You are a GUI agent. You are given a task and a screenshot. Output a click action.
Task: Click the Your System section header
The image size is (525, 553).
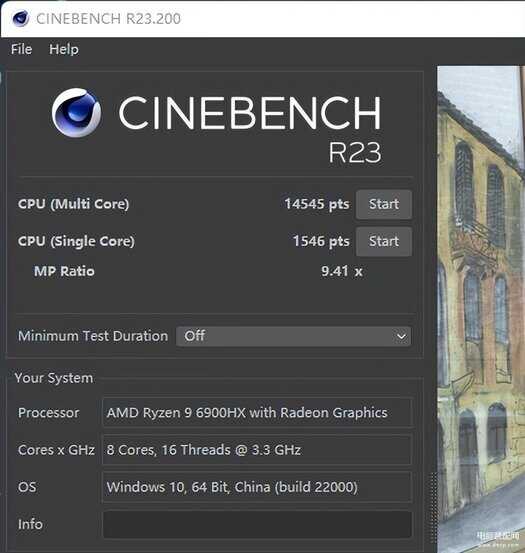(x=54, y=378)
